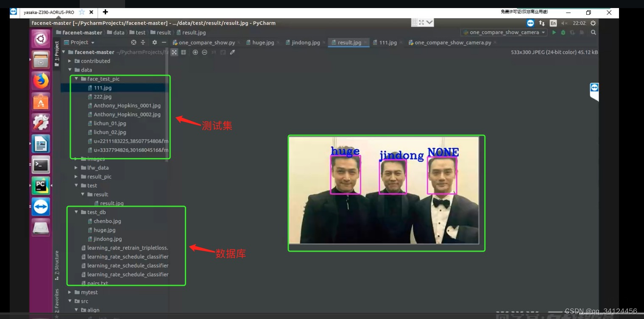The width and height of the screenshot is (644, 319).
Task: Zoom out the image with the minus icon
Action: click(x=205, y=52)
